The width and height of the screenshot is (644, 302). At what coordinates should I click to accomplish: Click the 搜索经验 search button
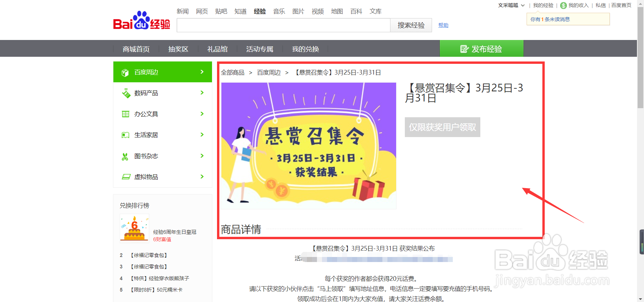pos(411,25)
